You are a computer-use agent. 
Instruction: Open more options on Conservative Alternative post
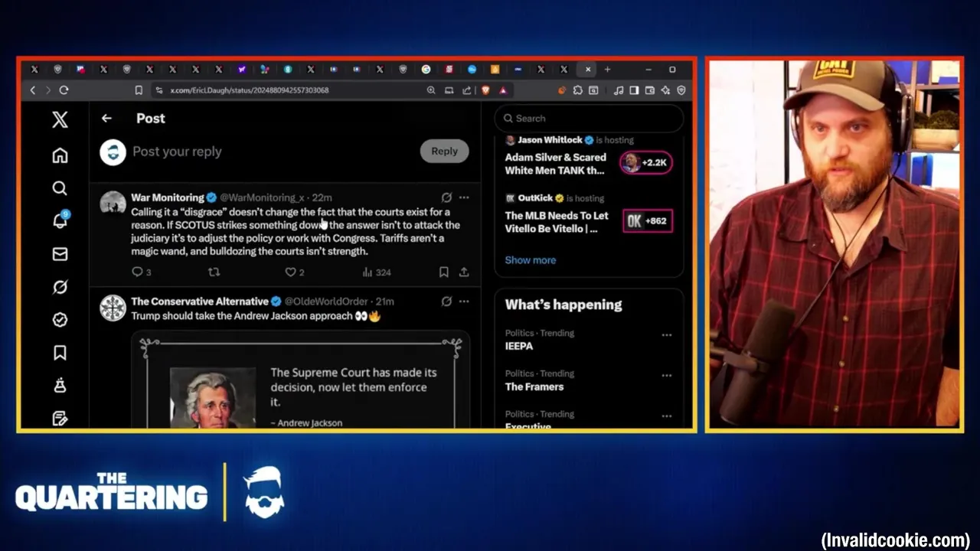click(464, 302)
